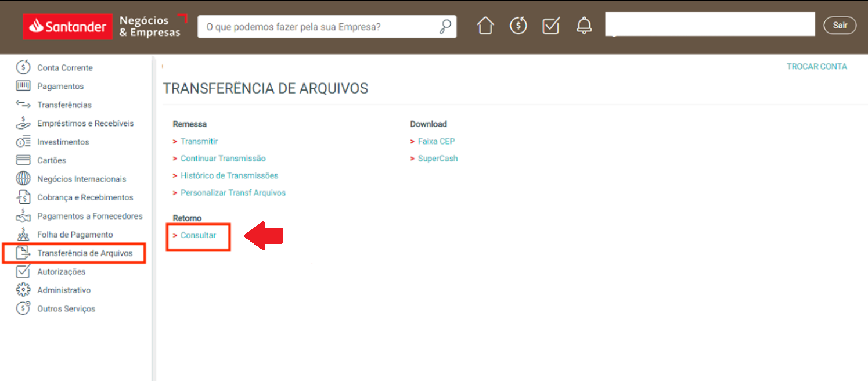This screenshot has width=868, height=381.
Task: Open Conta Corrente in the sidebar
Action: click(x=64, y=68)
